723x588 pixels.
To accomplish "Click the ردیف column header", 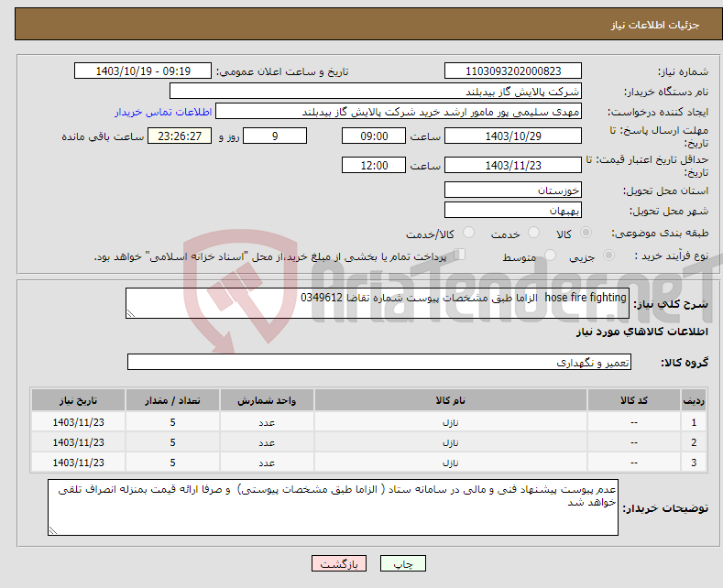I will pyautogui.click(x=694, y=400).
